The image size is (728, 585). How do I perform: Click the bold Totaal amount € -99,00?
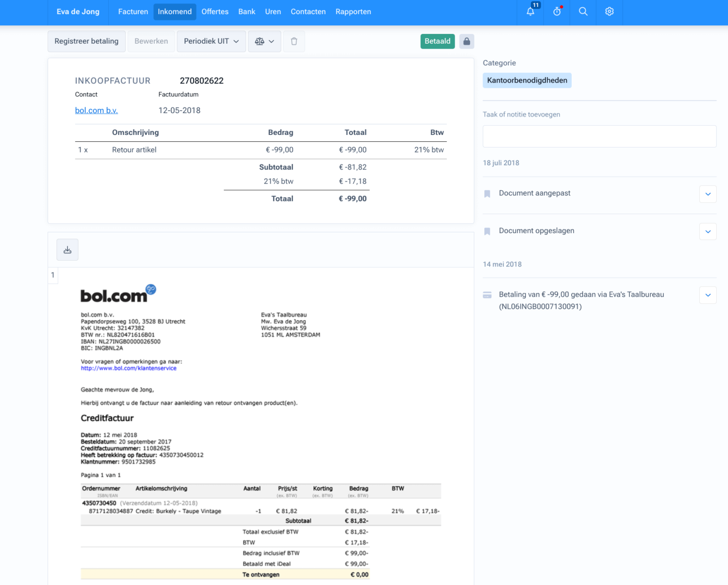[353, 199]
